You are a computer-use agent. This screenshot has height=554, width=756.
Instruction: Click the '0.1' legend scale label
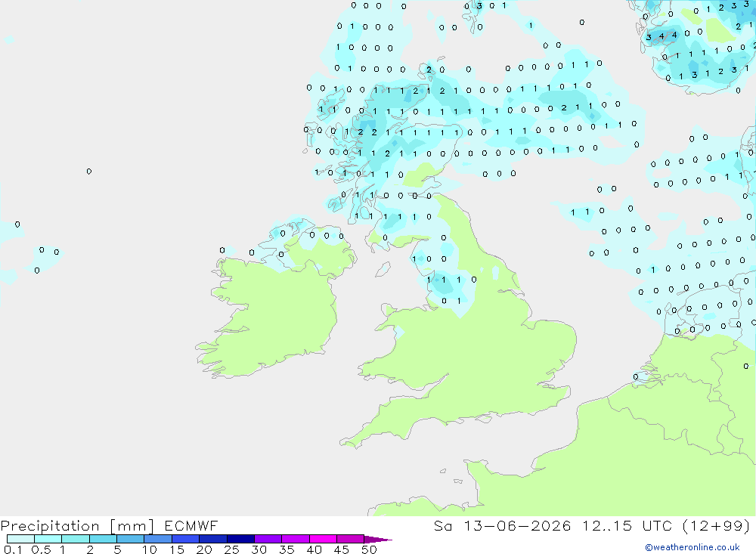coord(13,549)
